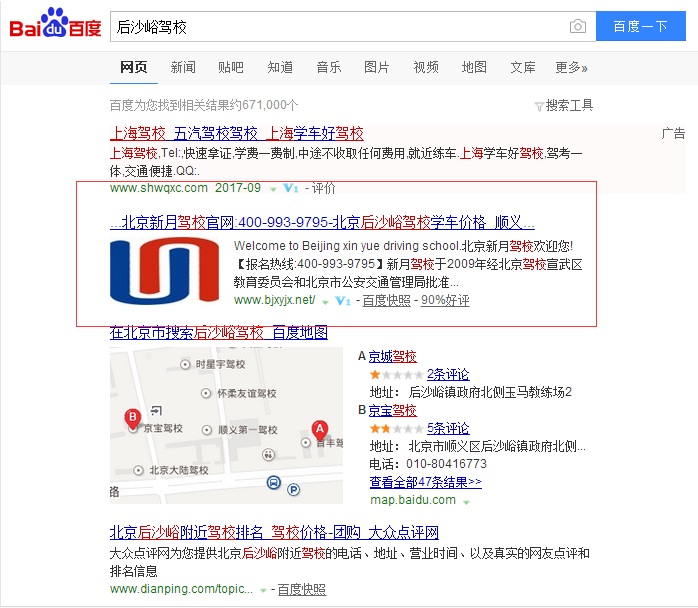Click the 新月驾校 logo thumbnail
The width and height of the screenshot is (698, 608).
164,271
